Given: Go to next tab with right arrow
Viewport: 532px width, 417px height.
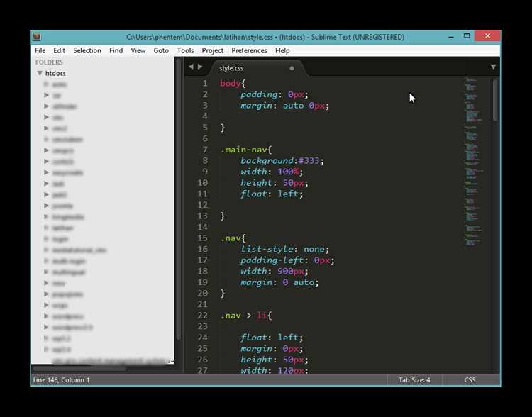Looking at the screenshot, I should pos(200,67).
